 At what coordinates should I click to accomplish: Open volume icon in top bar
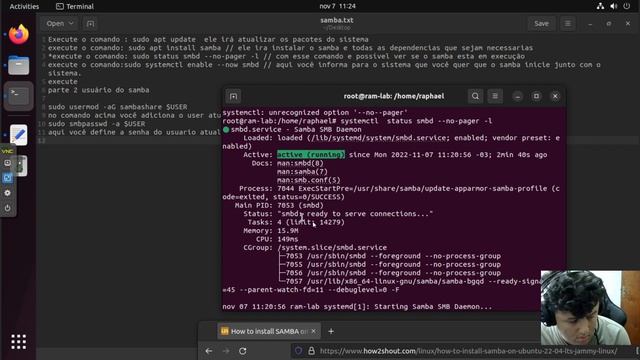pos(613,6)
